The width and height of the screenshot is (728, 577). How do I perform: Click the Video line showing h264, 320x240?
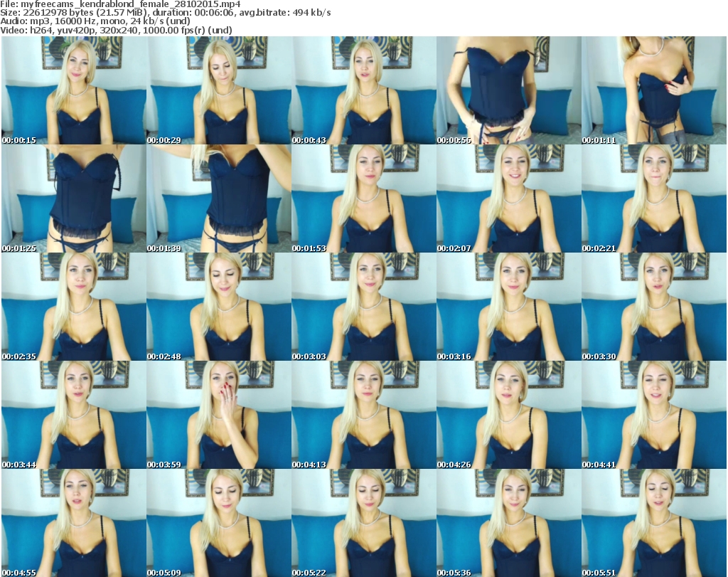(116, 30)
